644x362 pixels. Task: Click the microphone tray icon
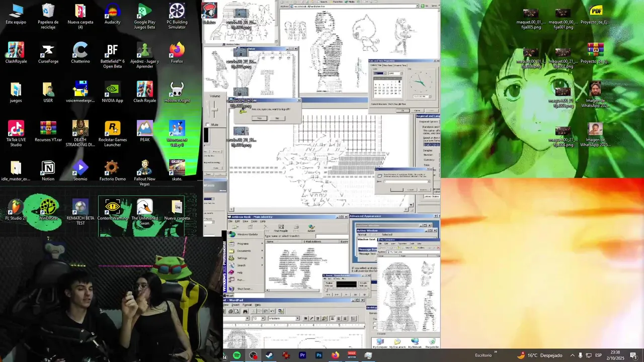point(581,355)
